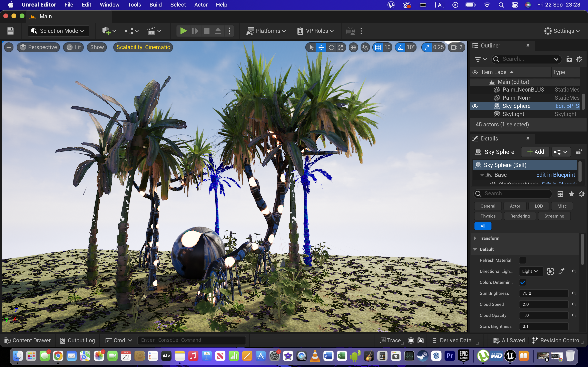
Task: Click the eyedropper pick-actor icon for Directional Light
Action: click(x=561, y=271)
